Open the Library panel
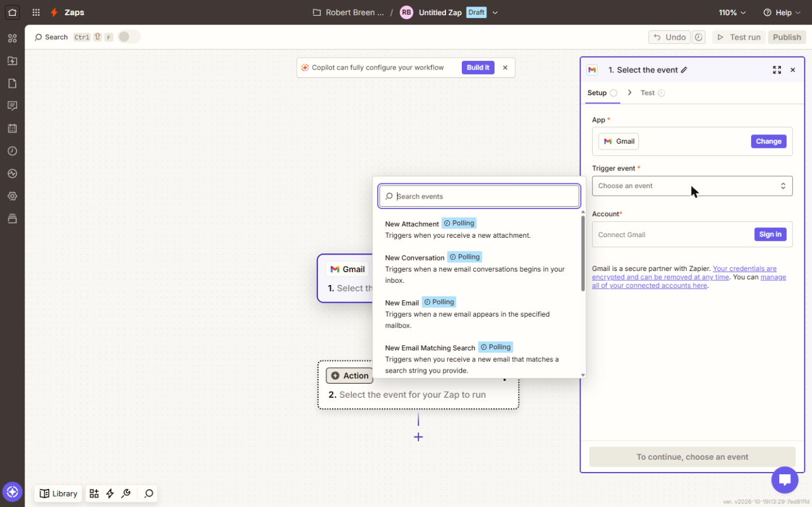Screen dimensions: 812x507 click(x=58, y=494)
